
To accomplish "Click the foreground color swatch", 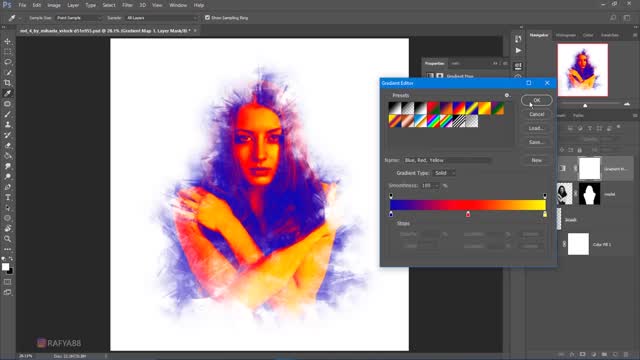I will coord(5,267).
